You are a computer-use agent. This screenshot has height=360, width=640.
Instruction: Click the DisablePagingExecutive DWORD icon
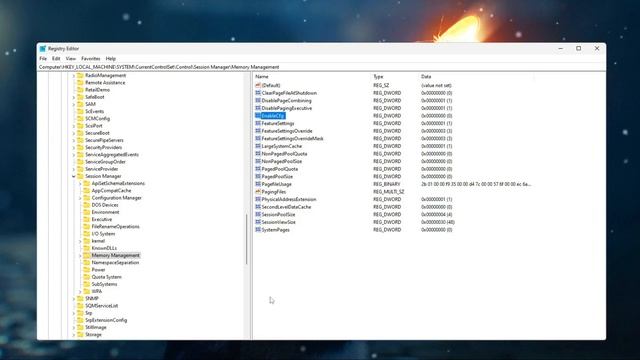click(x=258, y=108)
